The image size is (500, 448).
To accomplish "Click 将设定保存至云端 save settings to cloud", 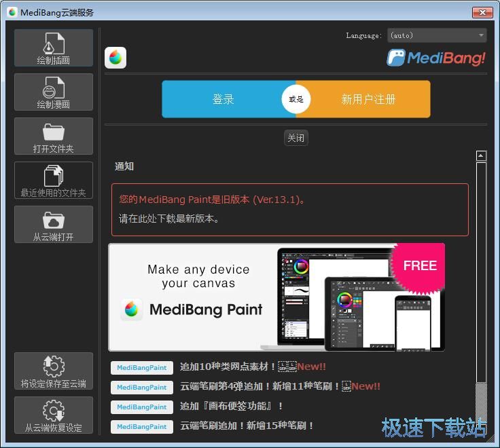I will [54, 371].
